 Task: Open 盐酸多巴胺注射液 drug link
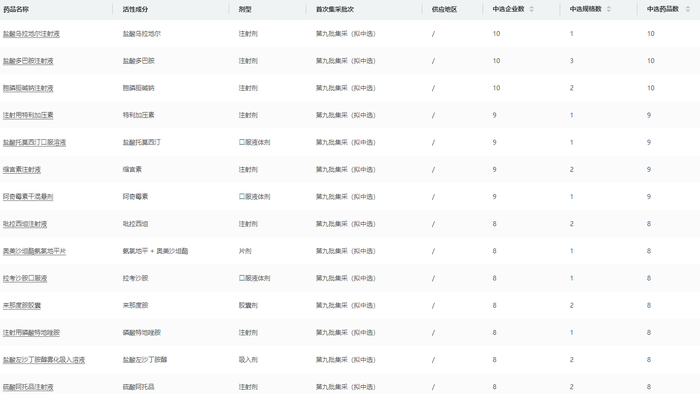[x=28, y=61]
